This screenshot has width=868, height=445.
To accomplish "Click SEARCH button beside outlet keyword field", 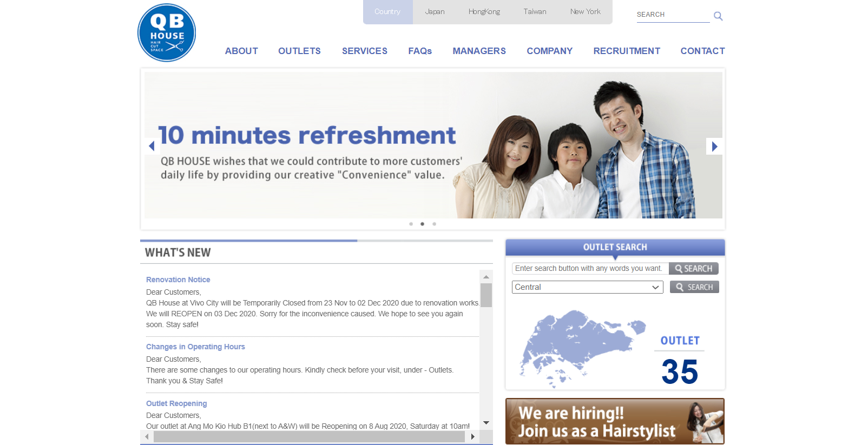I will click(694, 269).
